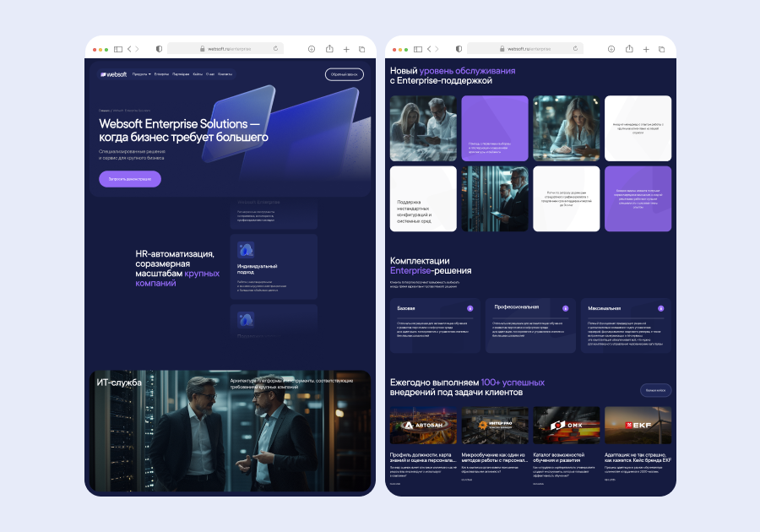Screen dimensions: 760x532
Task: Click the privacy shield icon in left browser toolbar
Action: point(159,49)
